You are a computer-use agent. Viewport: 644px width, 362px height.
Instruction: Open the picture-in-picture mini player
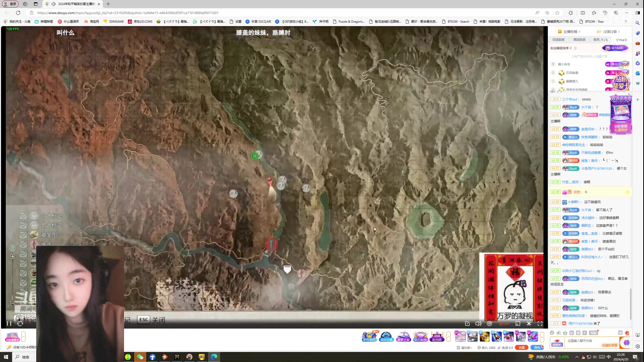pyautogui.click(x=518, y=324)
